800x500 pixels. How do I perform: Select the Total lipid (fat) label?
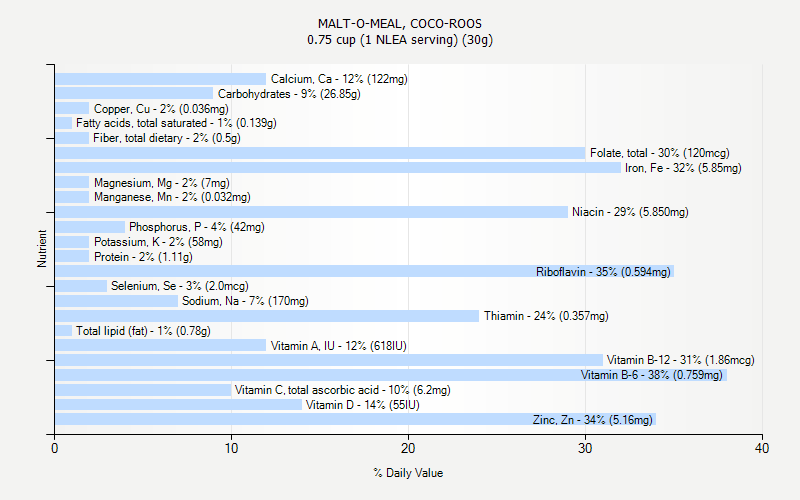click(143, 331)
